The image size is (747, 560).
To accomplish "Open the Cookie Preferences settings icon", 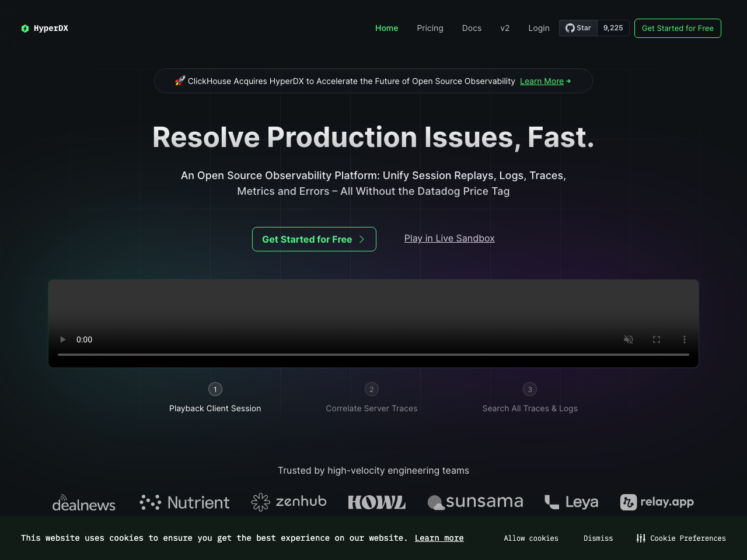I will (x=641, y=538).
